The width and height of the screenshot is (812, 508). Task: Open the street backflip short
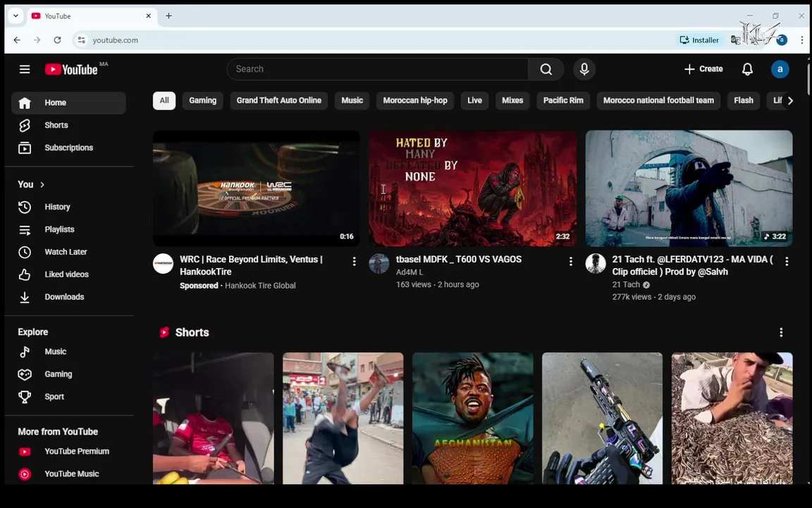343,418
